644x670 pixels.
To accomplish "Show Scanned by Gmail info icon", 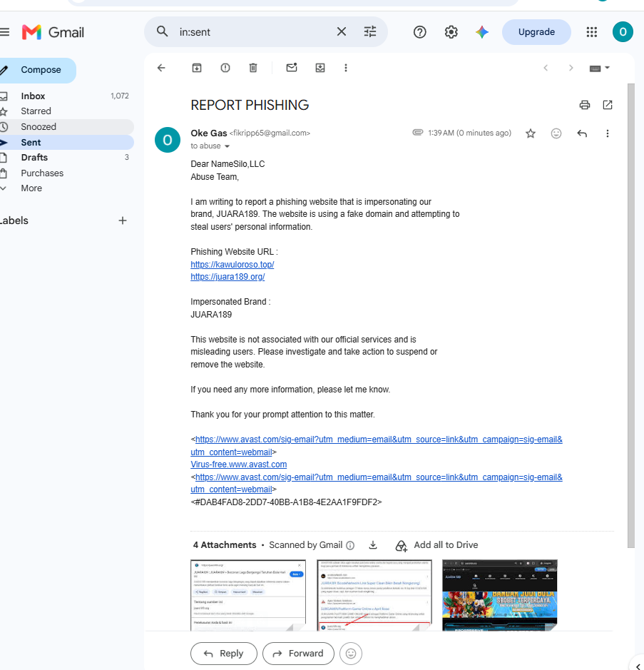I will [350, 545].
